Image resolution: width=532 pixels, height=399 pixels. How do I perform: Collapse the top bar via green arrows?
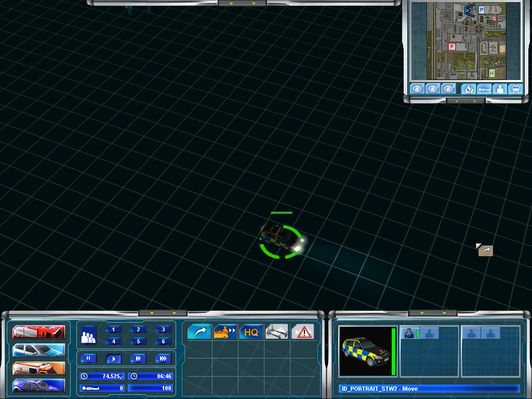click(x=242, y=3)
